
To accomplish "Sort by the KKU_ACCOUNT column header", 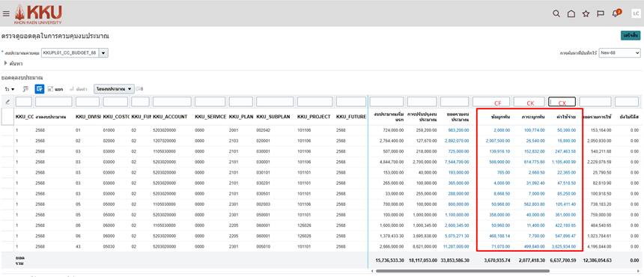I will tap(170, 117).
